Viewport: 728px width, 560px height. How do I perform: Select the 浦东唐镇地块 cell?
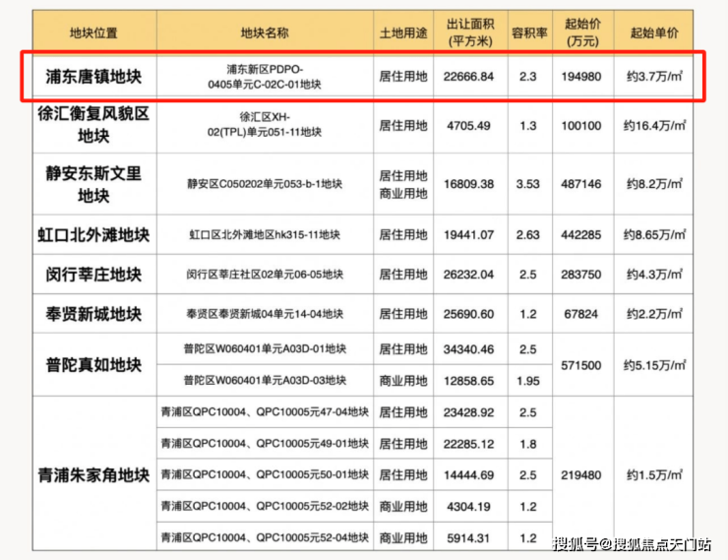[93, 77]
